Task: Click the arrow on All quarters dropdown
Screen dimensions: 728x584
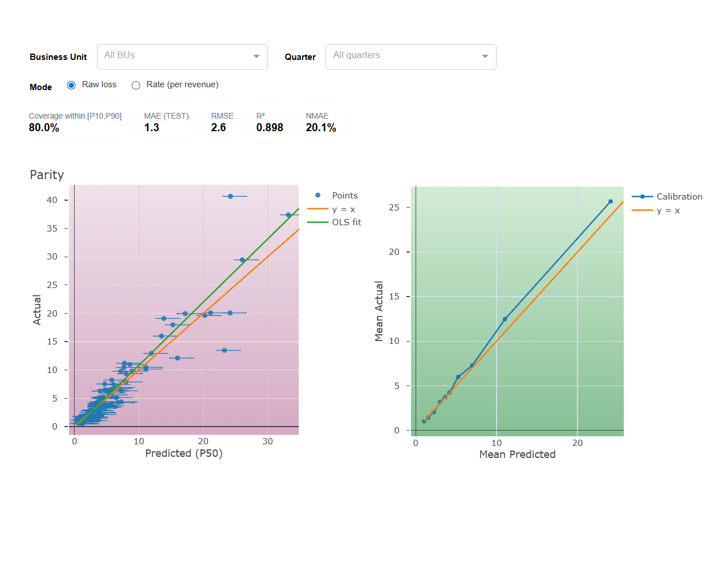Action: 485,56
